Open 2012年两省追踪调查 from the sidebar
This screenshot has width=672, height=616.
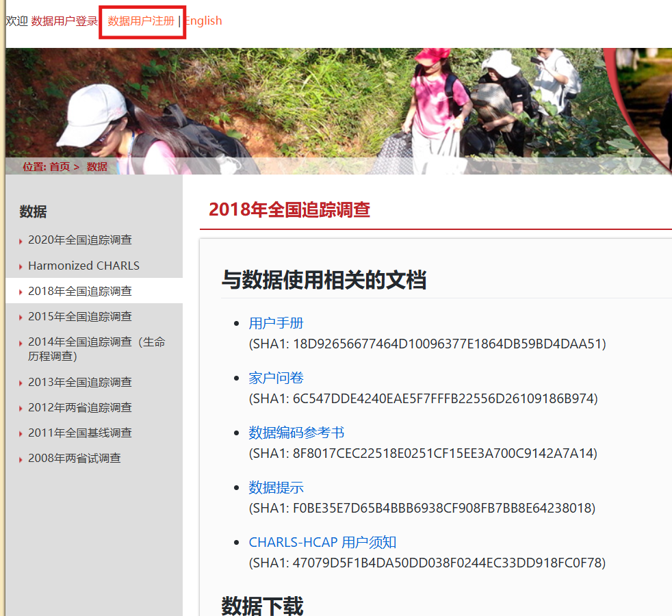tap(80, 407)
